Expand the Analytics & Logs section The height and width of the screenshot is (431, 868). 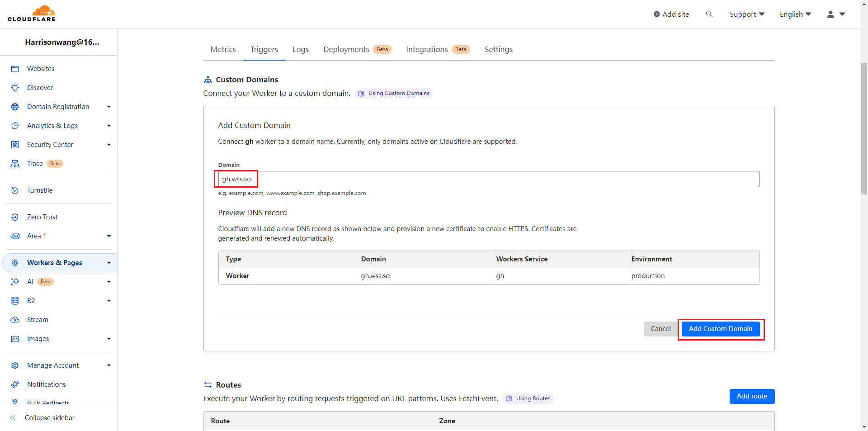pos(108,126)
